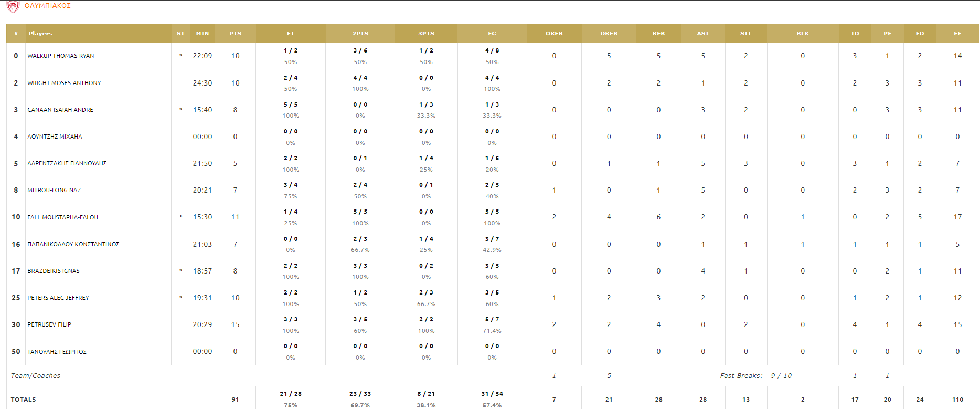Click the TOTALS row label
Viewport: 980px width, 409px height.
[24, 400]
